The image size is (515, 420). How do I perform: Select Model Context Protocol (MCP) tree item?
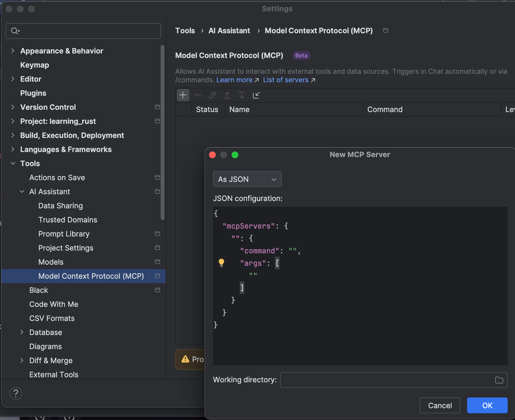[83, 276]
